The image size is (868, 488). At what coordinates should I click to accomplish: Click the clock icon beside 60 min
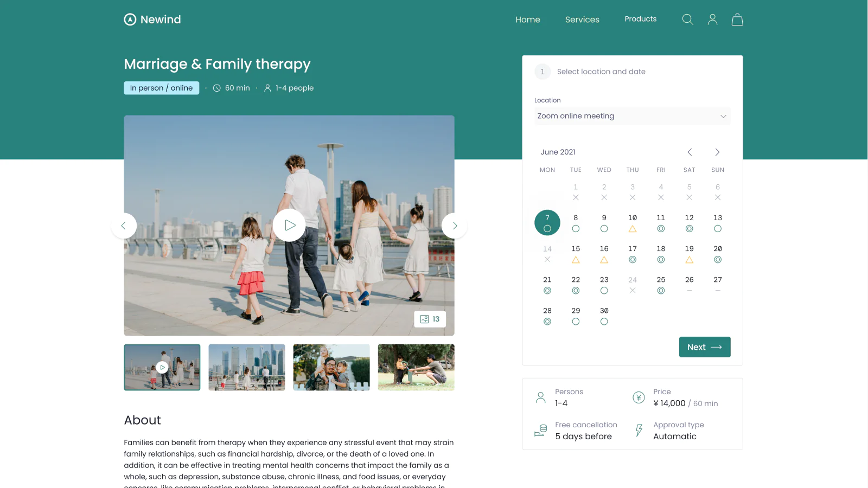216,88
